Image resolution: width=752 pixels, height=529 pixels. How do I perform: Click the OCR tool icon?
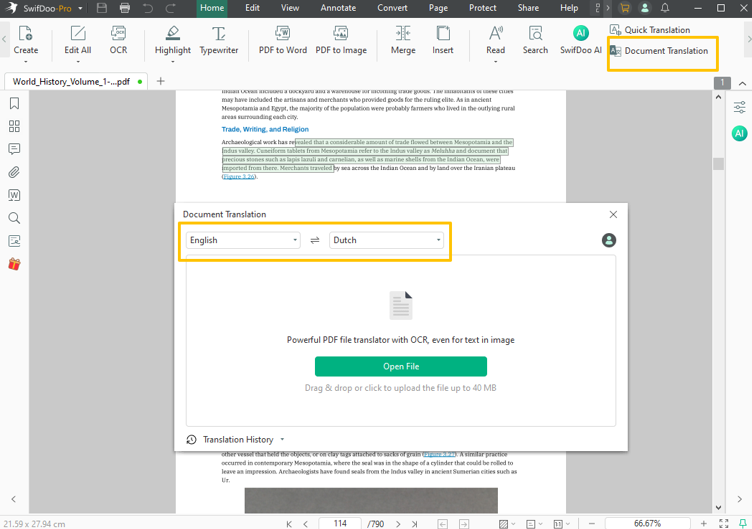click(x=118, y=40)
